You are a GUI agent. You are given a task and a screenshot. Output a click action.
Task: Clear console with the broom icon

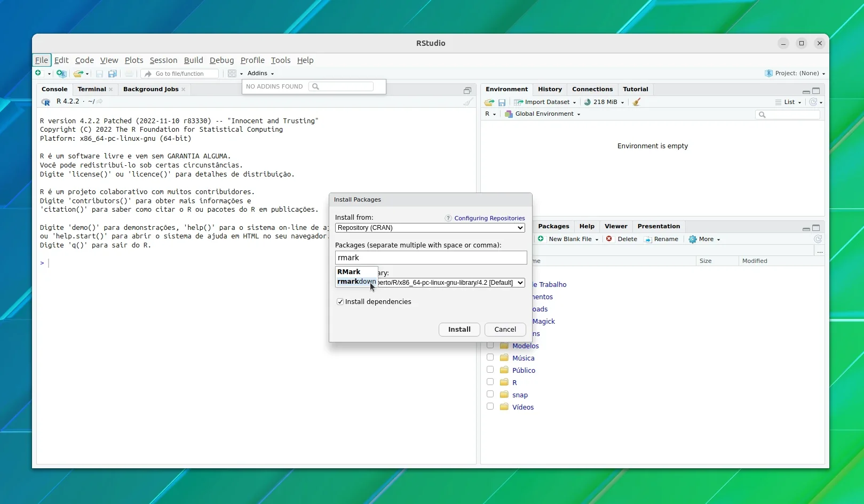tap(468, 101)
